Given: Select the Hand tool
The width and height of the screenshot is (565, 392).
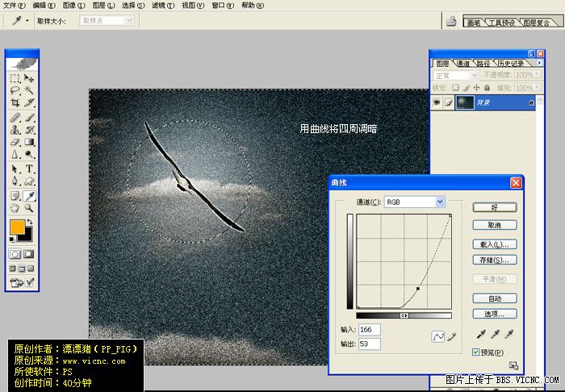Looking at the screenshot, I should (x=15, y=208).
